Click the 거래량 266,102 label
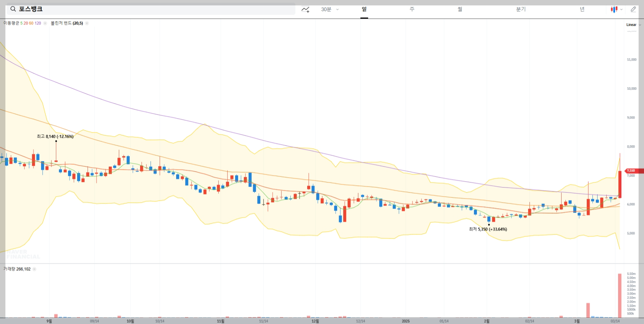The image size is (644, 324). 17,269
